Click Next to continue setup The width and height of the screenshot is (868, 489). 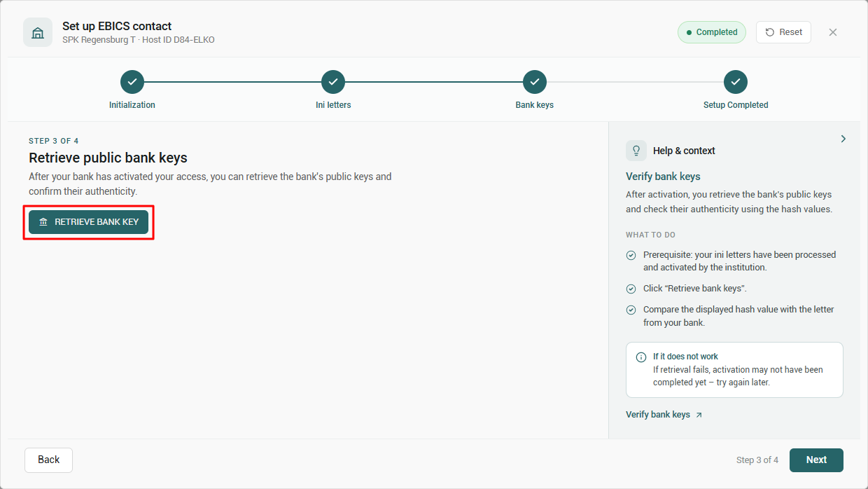[x=816, y=460]
